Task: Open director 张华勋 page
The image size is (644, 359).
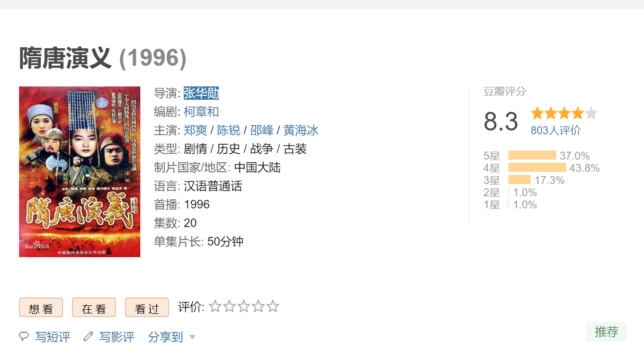Action: pyautogui.click(x=201, y=93)
